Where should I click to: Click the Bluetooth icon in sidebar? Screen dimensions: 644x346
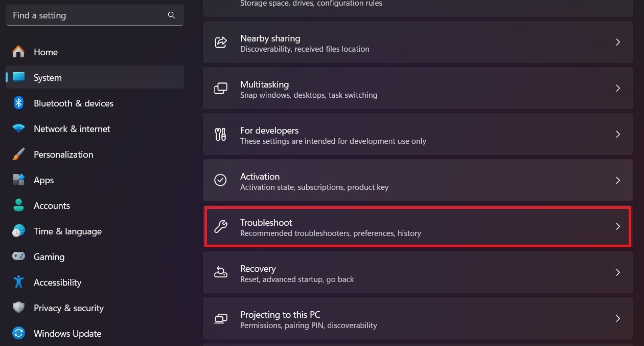click(x=18, y=103)
